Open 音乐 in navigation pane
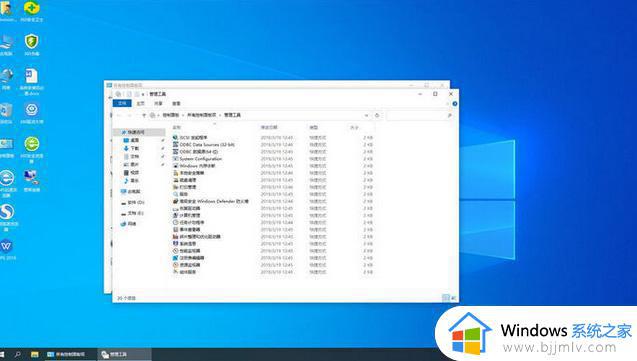 (x=132, y=180)
